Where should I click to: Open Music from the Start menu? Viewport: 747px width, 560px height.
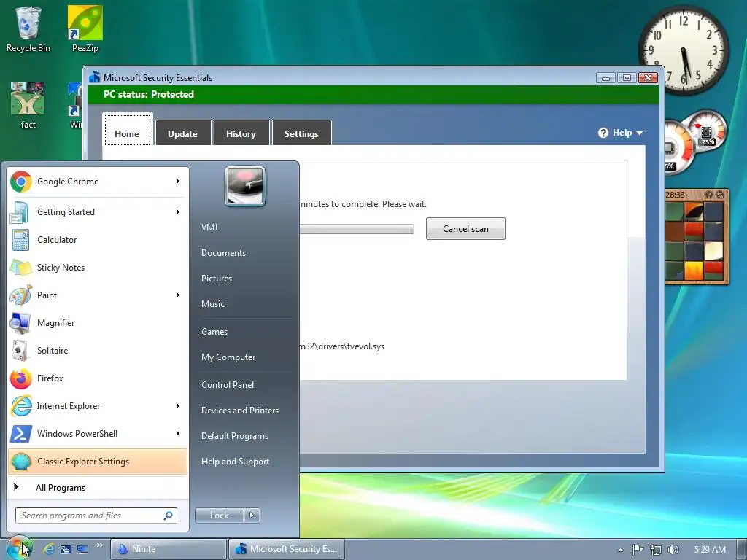pos(245,304)
